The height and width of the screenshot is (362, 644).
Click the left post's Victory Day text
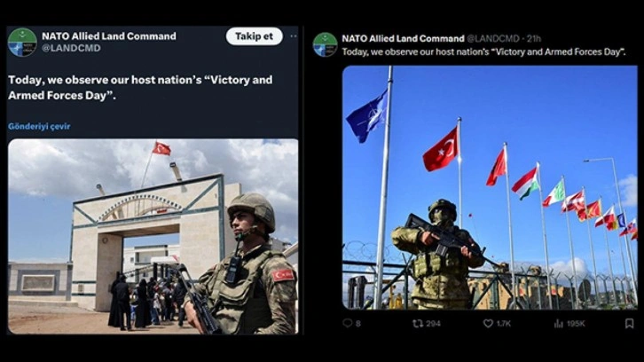tap(140, 88)
